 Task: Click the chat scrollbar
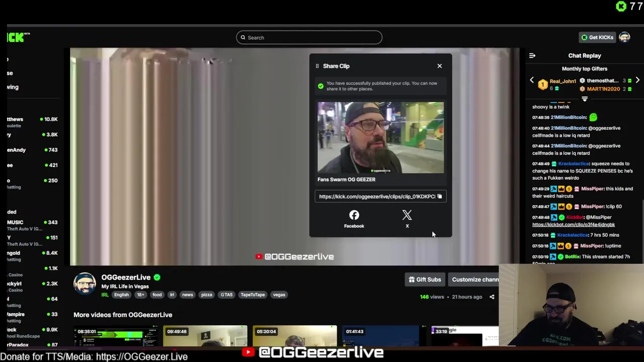(642, 231)
